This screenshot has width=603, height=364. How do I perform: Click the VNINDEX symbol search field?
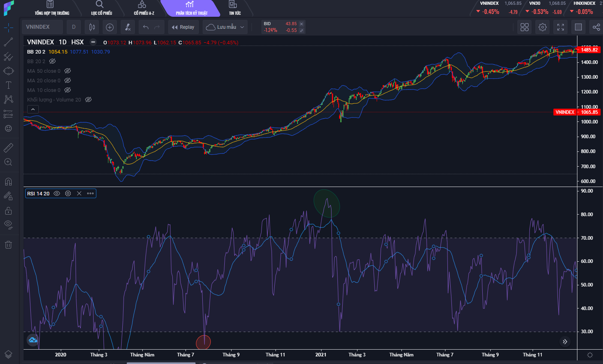(x=42, y=27)
